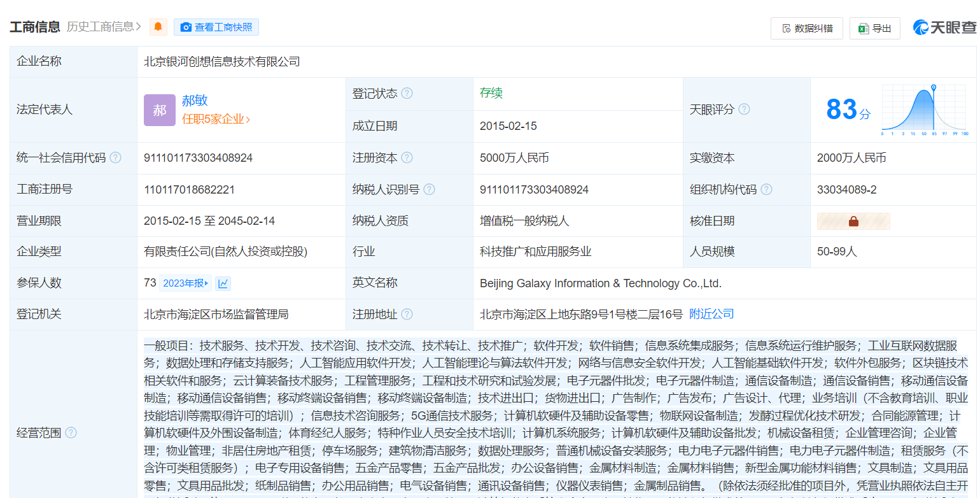The image size is (980, 498).
Task: Expand 历史工商信息 history link
Action: point(104,27)
